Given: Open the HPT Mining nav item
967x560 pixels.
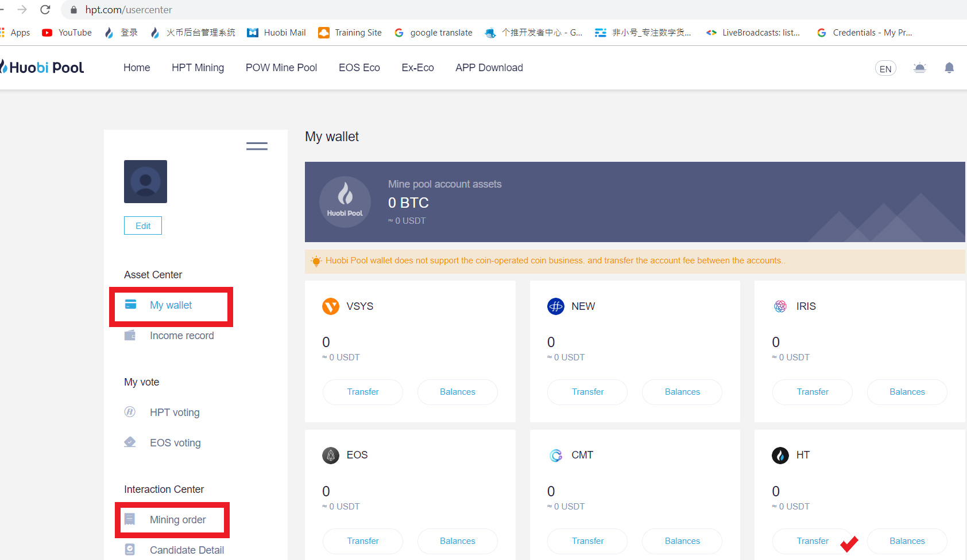Looking at the screenshot, I should click(198, 68).
